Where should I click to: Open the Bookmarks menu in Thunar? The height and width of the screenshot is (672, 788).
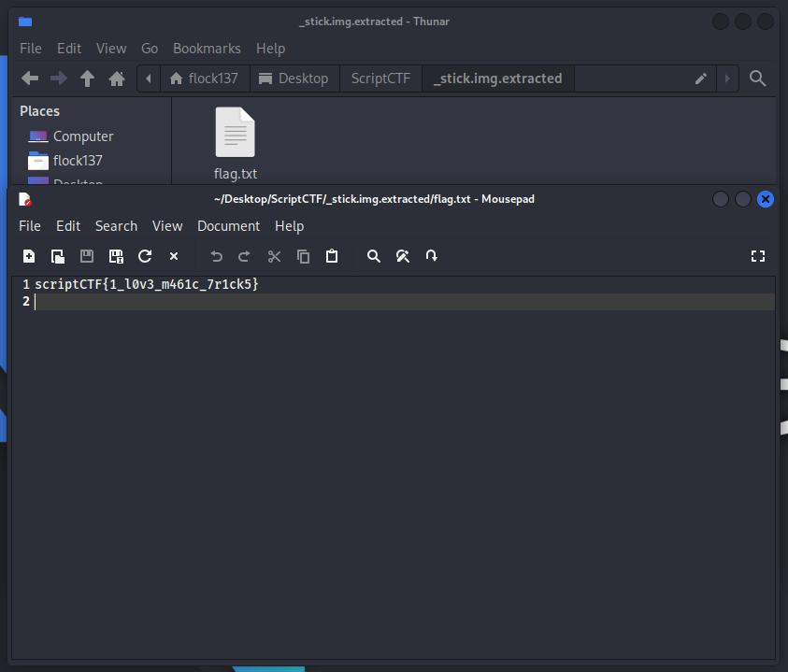click(207, 49)
